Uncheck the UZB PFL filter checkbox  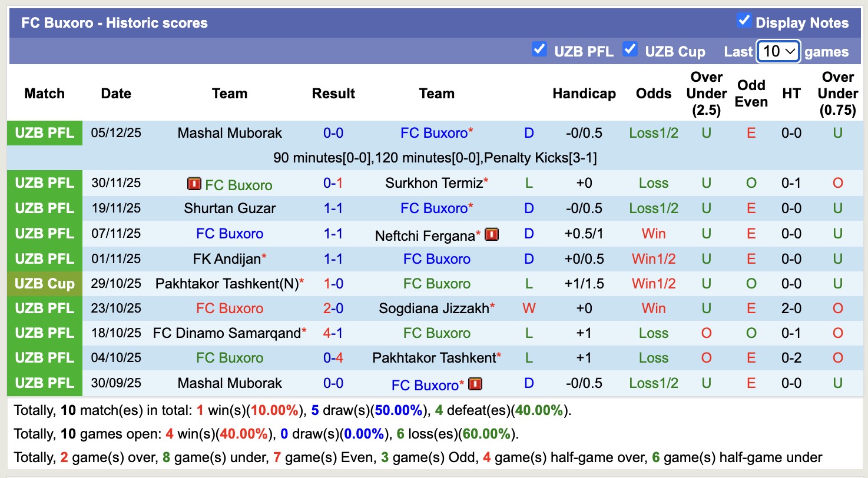pos(539,49)
